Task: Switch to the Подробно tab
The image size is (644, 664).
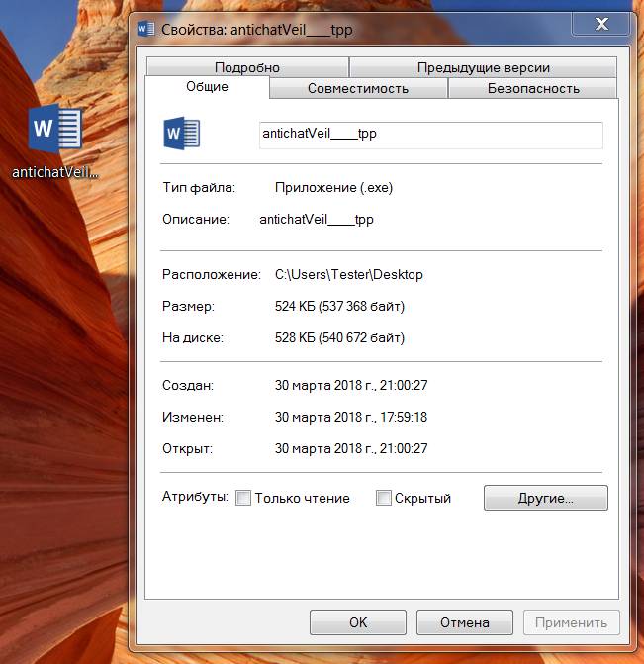Action: click(x=246, y=67)
